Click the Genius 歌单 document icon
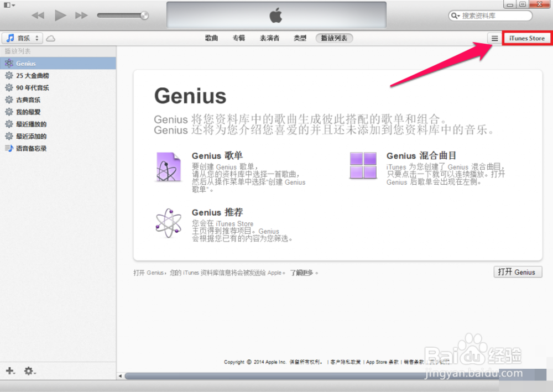Screen dimensions: 553x392 (168, 167)
